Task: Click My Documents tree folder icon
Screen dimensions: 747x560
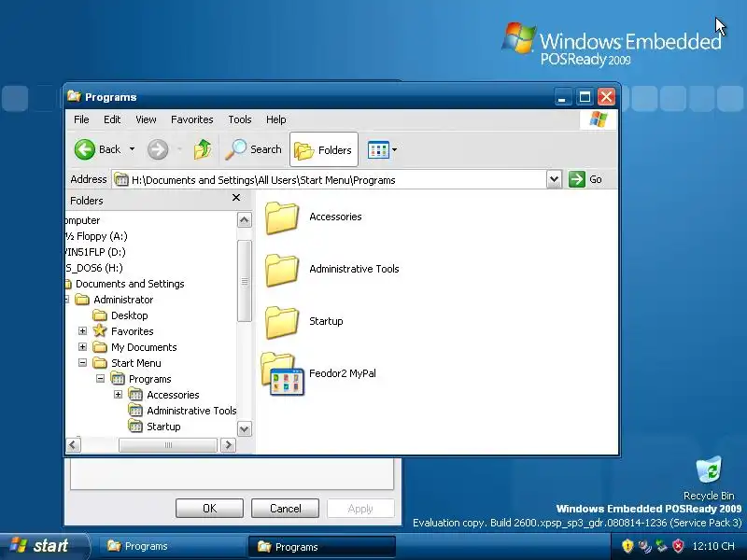Action: click(100, 346)
